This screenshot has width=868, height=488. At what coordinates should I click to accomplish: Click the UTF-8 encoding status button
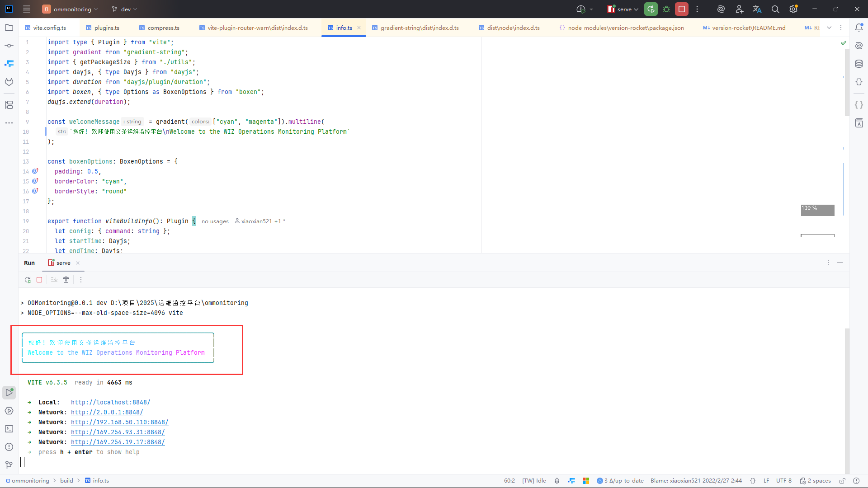[783, 481]
